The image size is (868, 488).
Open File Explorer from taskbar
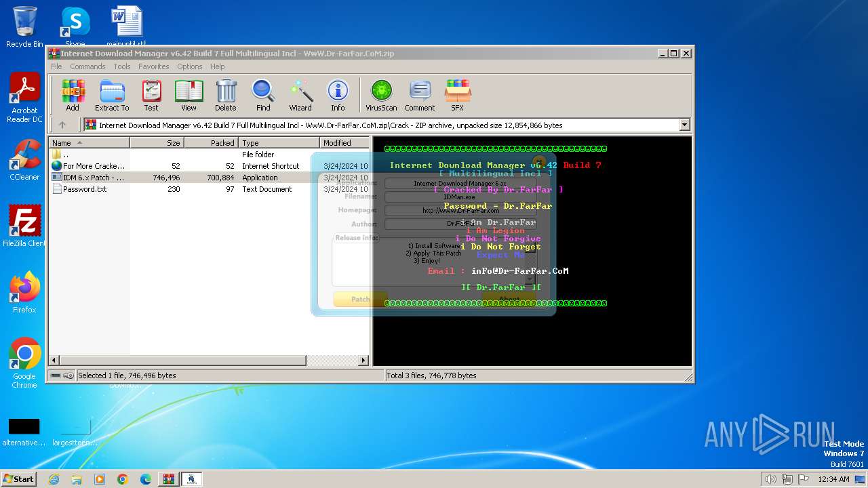tap(77, 479)
